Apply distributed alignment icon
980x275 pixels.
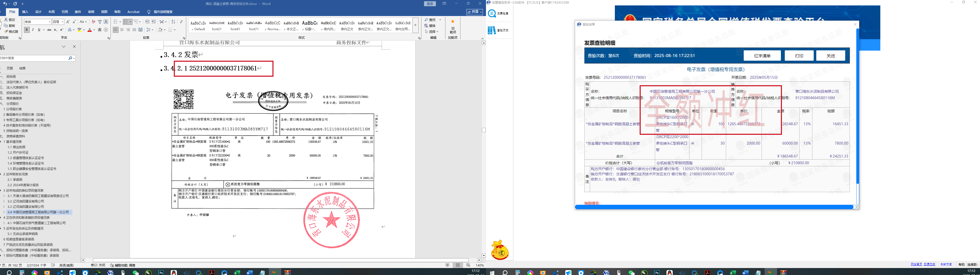[x=140, y=30]
